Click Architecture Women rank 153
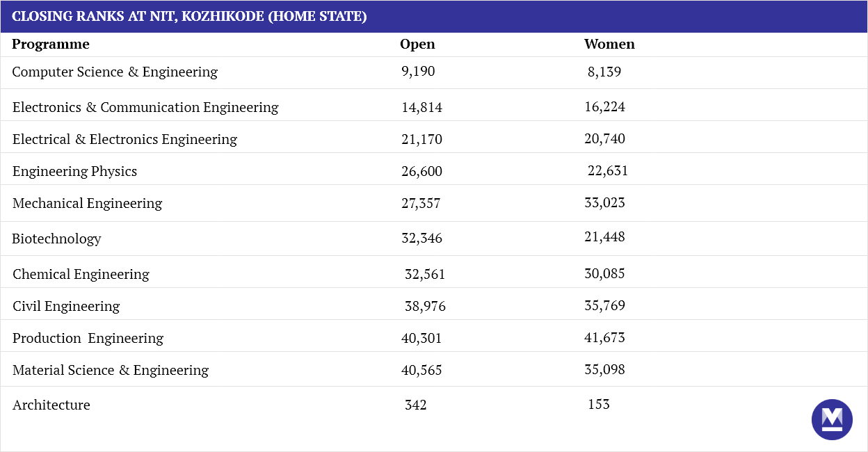The width and height of the screenshot is (868, 452). (x=599, y=405)
